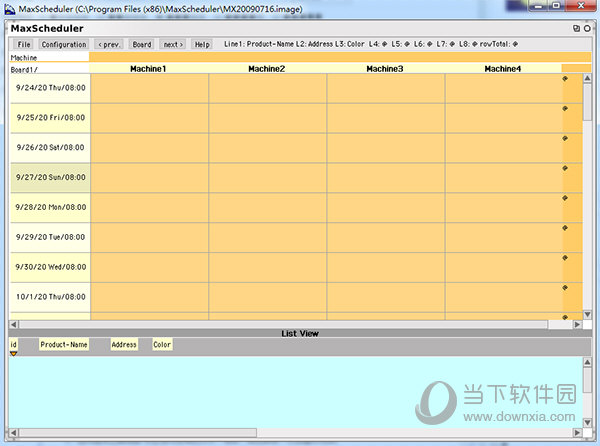Maximize the MaxScheduler window

coord(556,6)
